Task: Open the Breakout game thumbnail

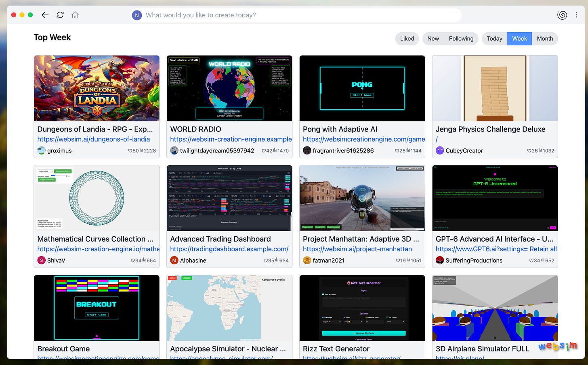Action: (97, 308)
